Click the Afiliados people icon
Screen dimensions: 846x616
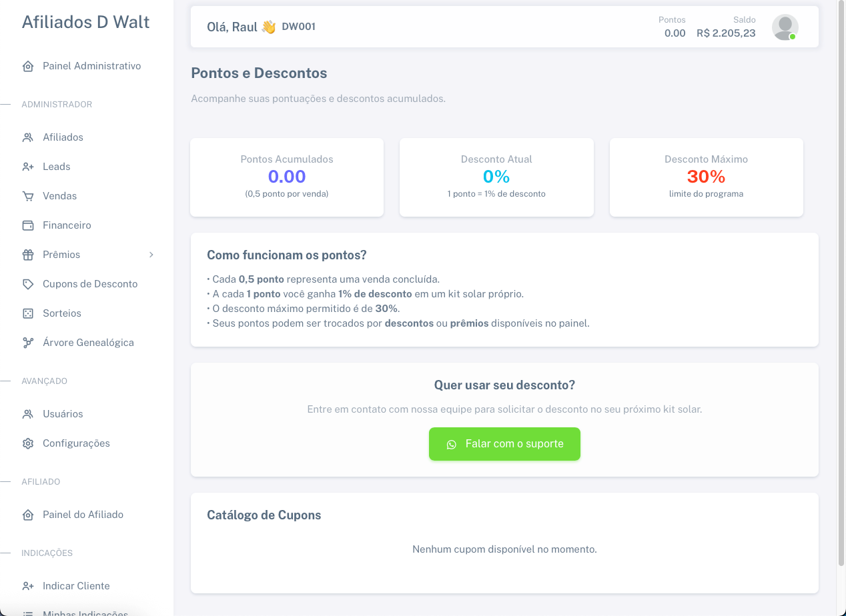[x=28, y=137]
